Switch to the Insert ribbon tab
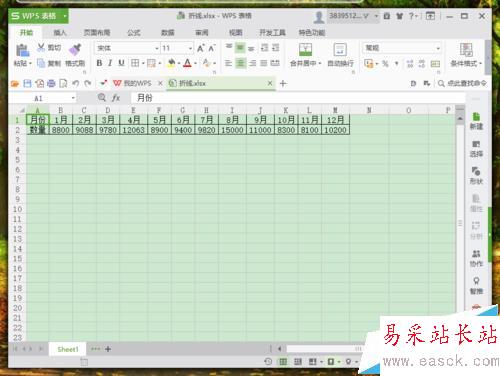Image resolution: width=500 pixels, height=376 pixels. [x=60, y=32]
